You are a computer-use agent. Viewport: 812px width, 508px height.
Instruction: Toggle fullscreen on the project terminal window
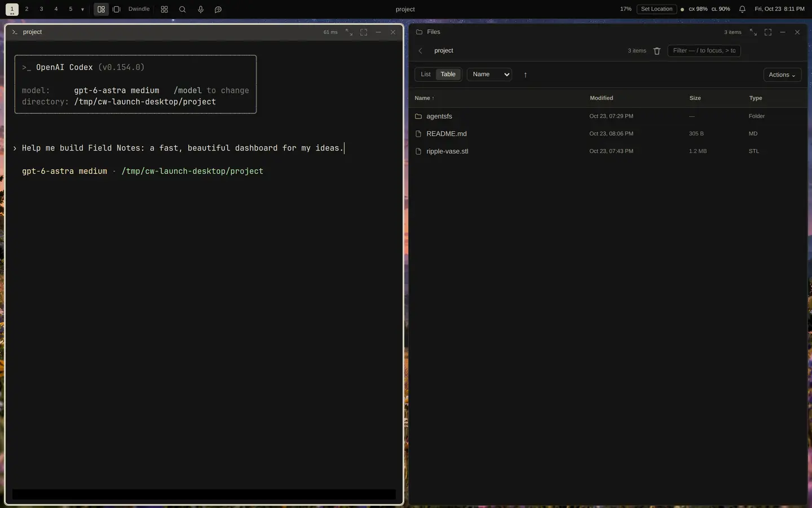pos(364,32)
